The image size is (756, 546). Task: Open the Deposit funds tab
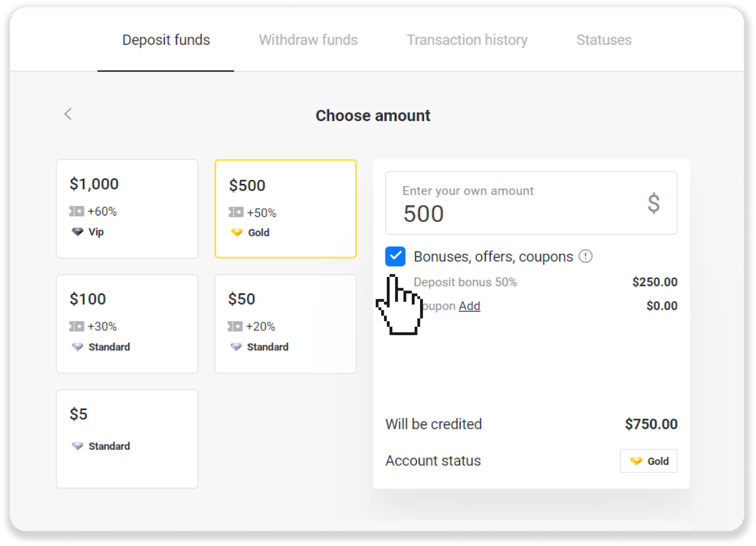166,40
